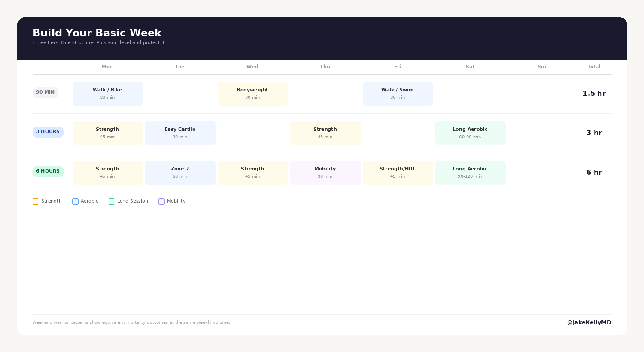Click the Strength legend color swatch
Viewport: 644px width, 352px height.
(36, 201)
